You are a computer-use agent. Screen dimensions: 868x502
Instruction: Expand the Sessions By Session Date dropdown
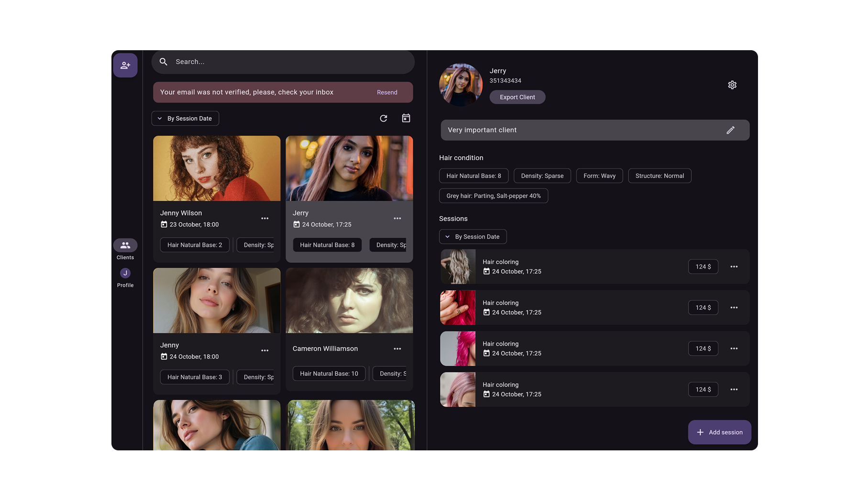tap(472, 237)
